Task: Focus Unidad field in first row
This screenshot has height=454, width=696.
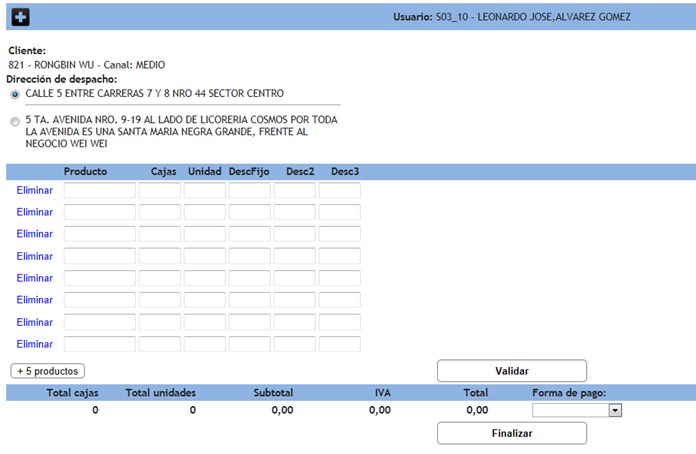Action: tap(205, 190)
